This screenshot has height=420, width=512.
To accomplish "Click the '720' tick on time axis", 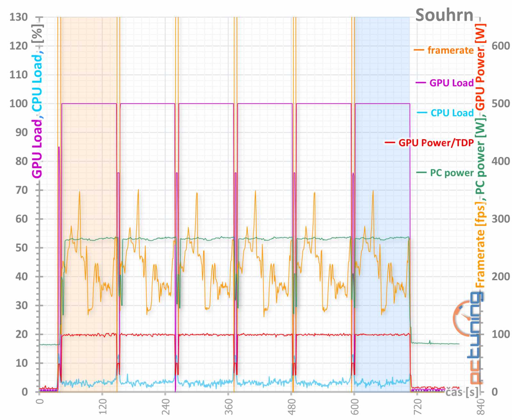I will tap(417, 407).
